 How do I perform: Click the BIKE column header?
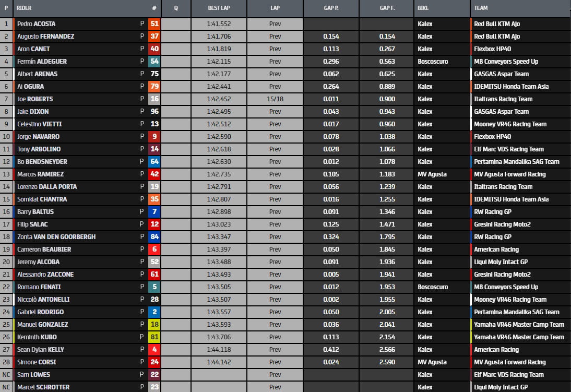(423, 8)
